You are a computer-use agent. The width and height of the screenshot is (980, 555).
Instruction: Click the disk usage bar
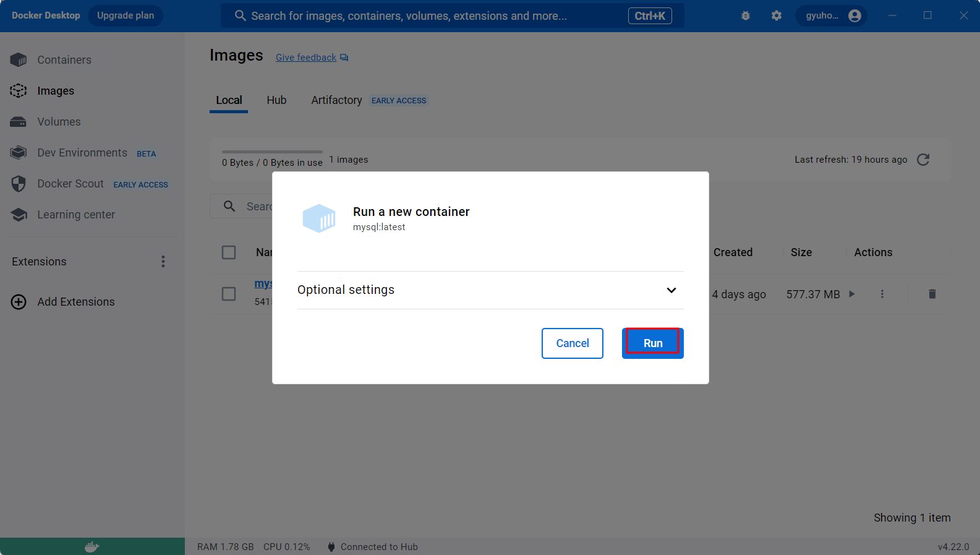point(272,152)
